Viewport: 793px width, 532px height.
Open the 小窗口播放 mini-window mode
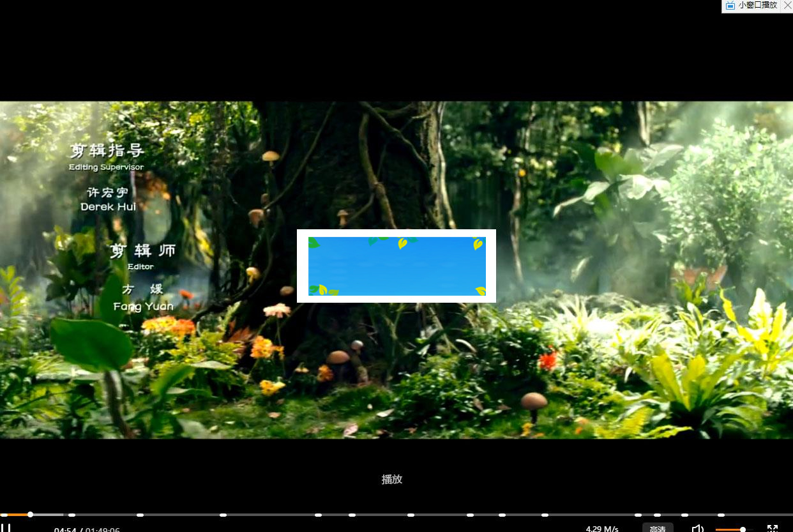click(758, 6)
